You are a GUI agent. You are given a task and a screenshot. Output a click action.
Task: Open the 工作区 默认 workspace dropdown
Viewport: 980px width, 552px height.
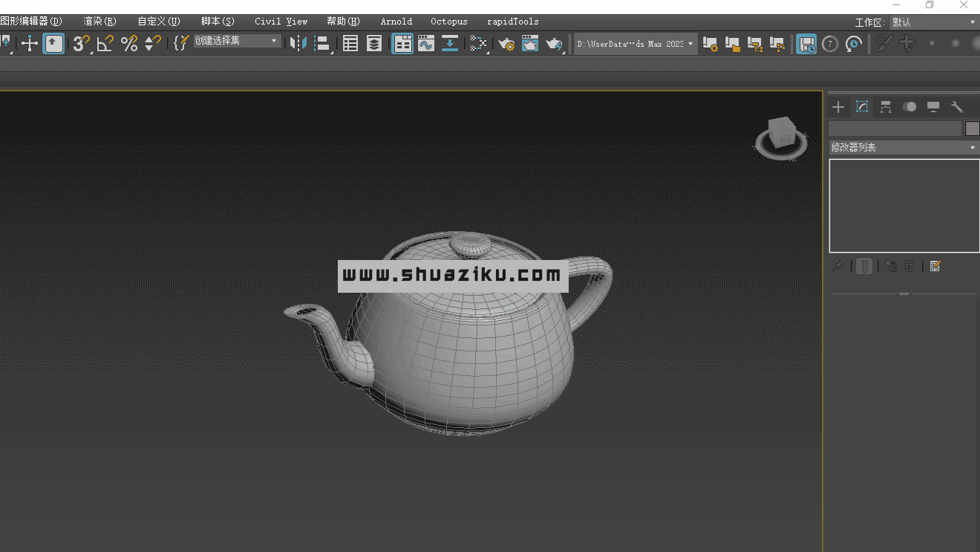(933, 22)
